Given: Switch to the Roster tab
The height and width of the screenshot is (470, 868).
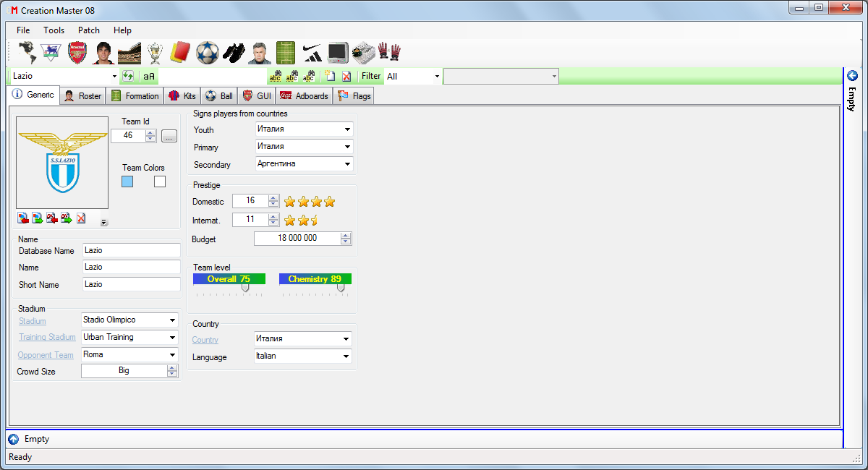Looking at the screenshot, I should point(83,96).
